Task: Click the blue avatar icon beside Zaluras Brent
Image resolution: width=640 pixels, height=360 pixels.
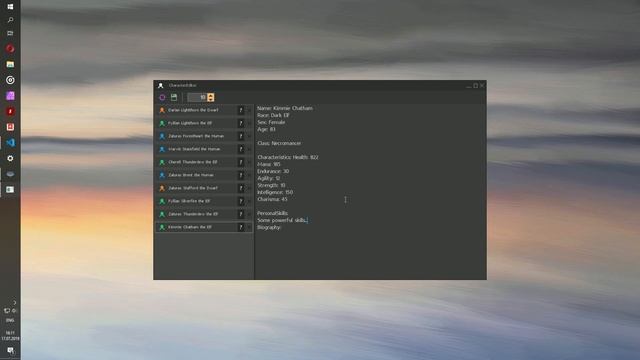Action: tap(162, 175)
